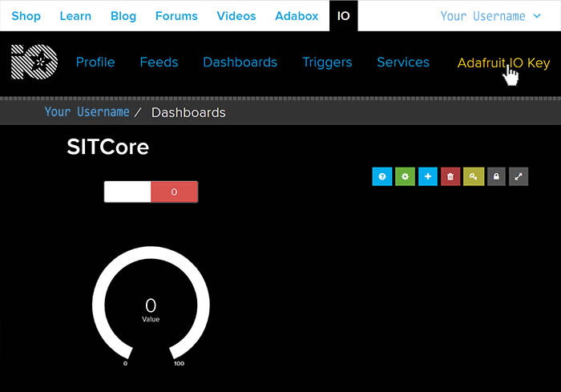This screenshot has width=561, height=392.
Task: Click the gauge block showing Value 0
Action: [x=151, y=306]
